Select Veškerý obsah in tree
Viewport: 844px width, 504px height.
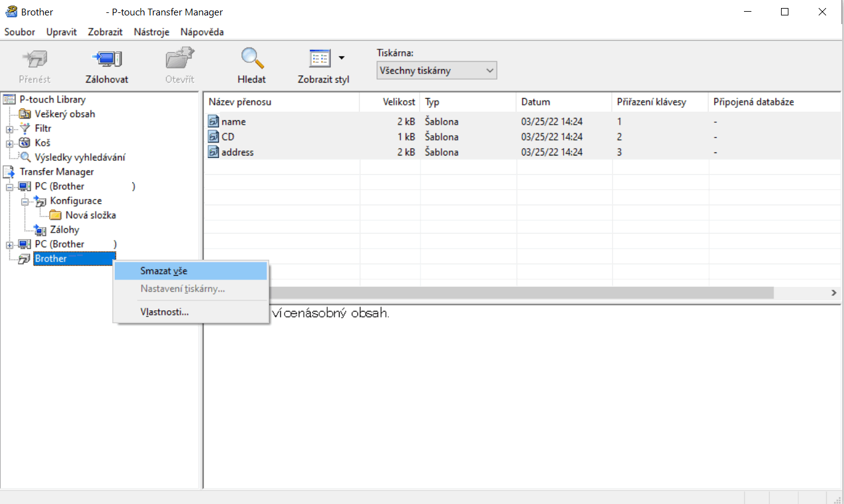(x=65, y=114)
